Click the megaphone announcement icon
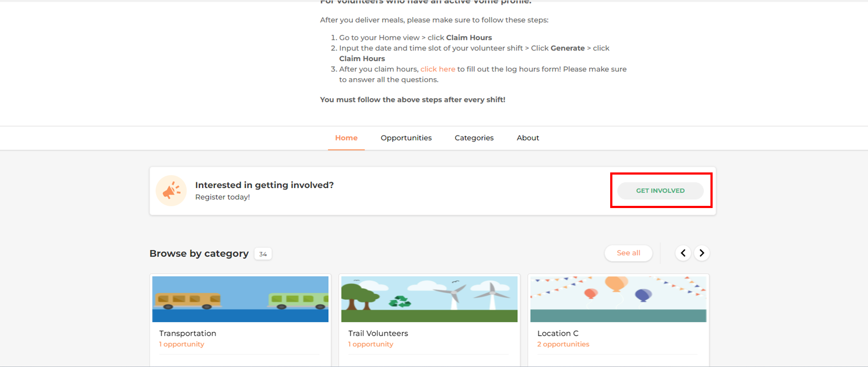 pyautogui.click(x=171, y=191)
